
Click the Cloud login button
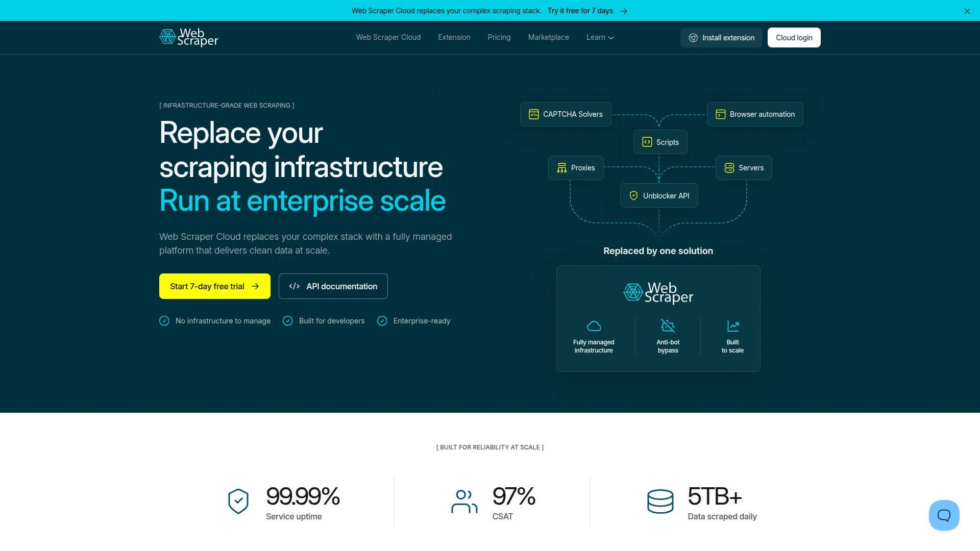coord(794,38)
